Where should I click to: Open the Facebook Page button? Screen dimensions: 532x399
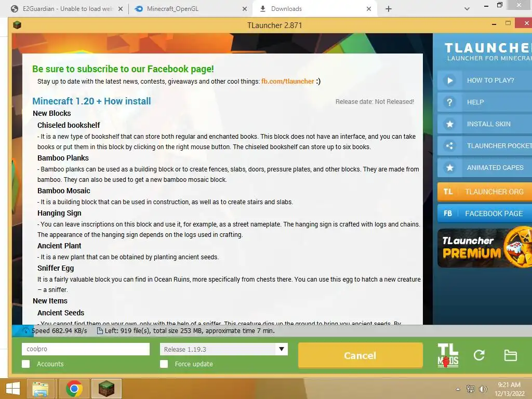485,214
